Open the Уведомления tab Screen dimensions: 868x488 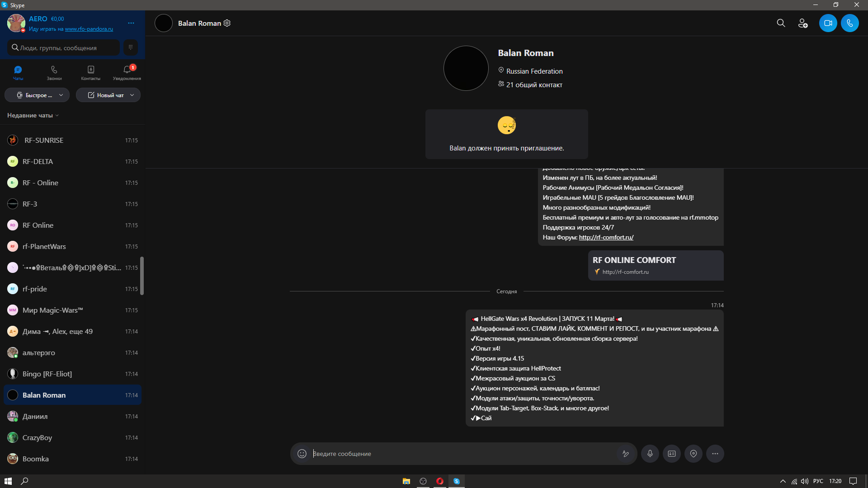pos(127,73)
